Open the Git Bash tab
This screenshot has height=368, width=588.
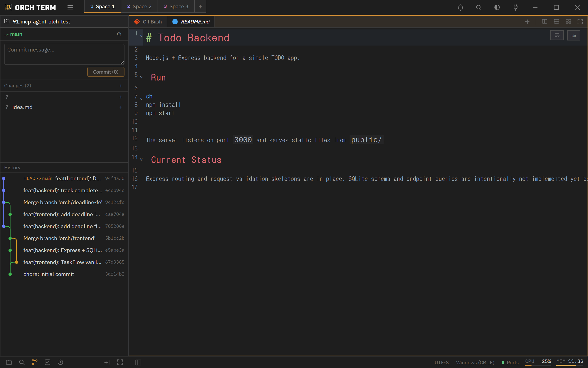[x=148, y=22]
